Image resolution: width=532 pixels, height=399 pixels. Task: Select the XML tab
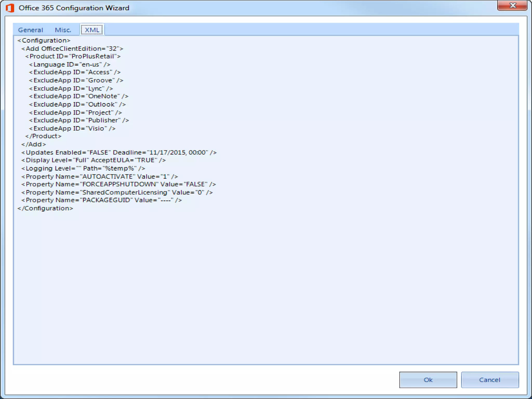tap(92, 30)
